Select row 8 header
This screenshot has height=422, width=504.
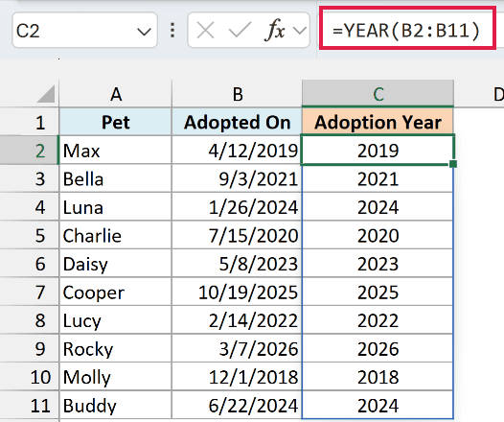pos(30,320)
